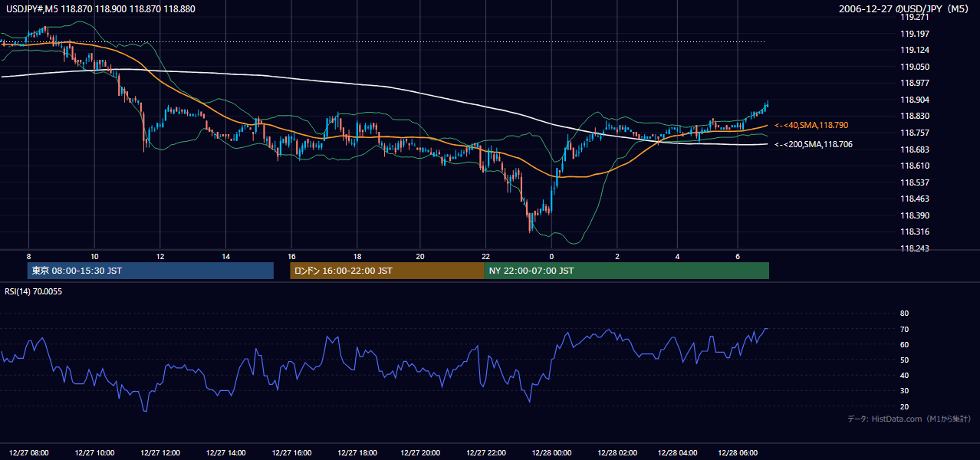Click the 118.537 price axis label
The height and width of the screenshot is (460, 980).
(914, 182)
